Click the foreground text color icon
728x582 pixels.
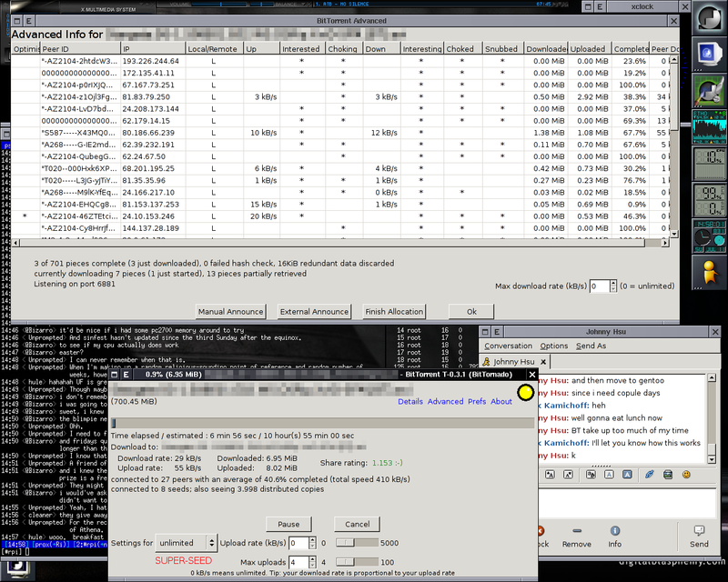point(609,475)
